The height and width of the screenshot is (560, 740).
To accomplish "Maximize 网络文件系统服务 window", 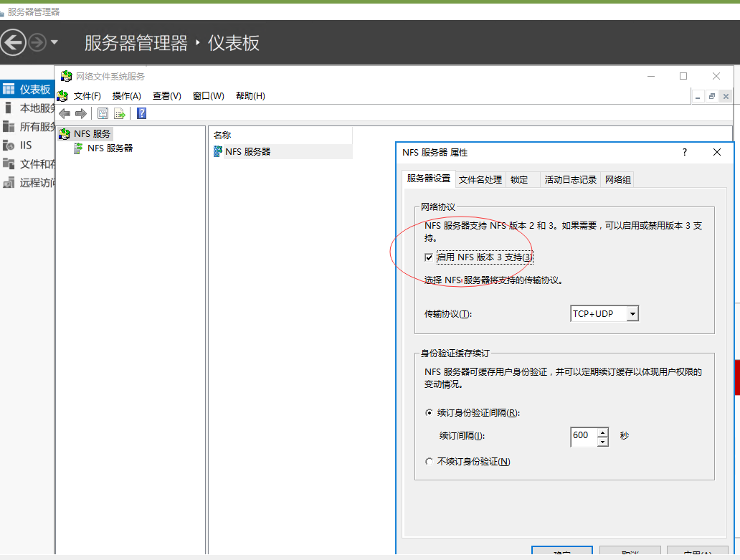I will pos(683,76).
